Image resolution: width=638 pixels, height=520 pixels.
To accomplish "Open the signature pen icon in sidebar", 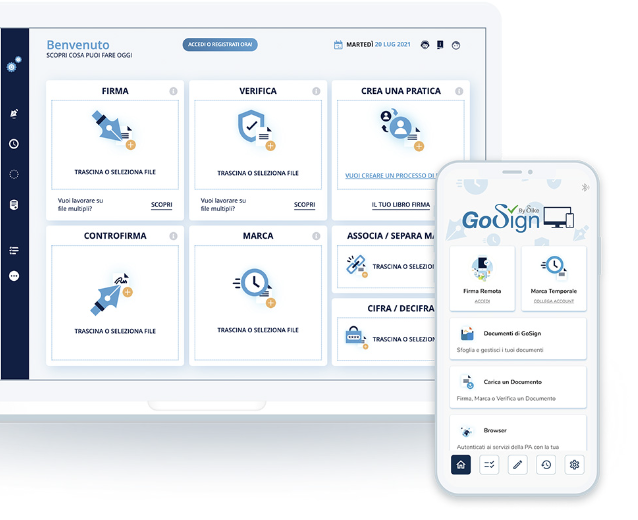I will point(14,114).
